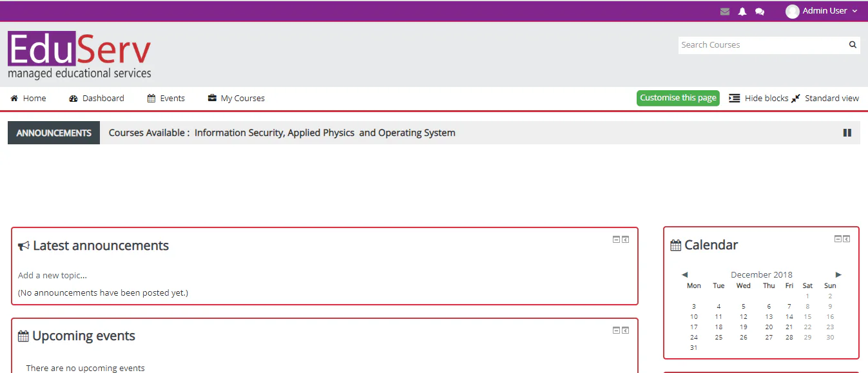Image resolution: width=868 pixels, height=373 pixels.
Task: Expand the Admin User dropdown menu
Action: [x=855, y=11]
